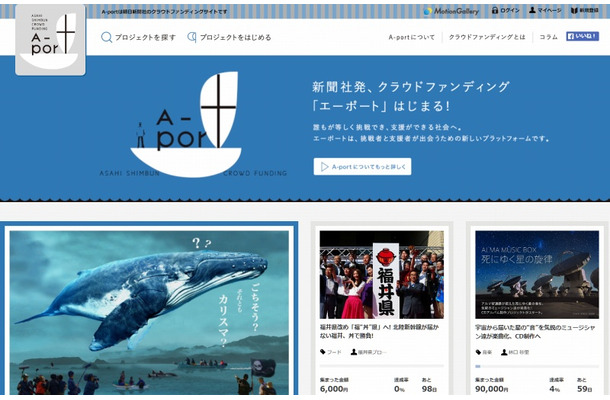610x400 pixels.
Task: Click the magnifier icon beside プロジェクトを探す
Action: [106, 37]
